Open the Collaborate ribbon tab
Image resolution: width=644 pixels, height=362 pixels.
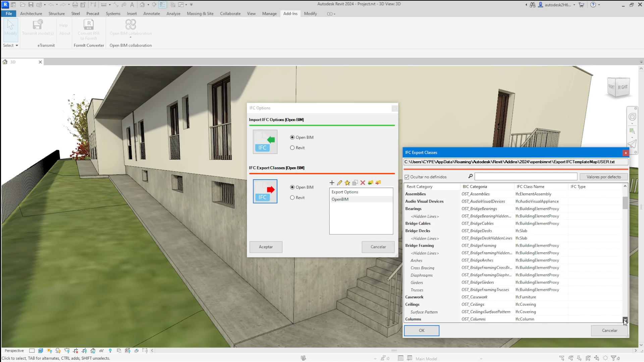tap(230, 13)
